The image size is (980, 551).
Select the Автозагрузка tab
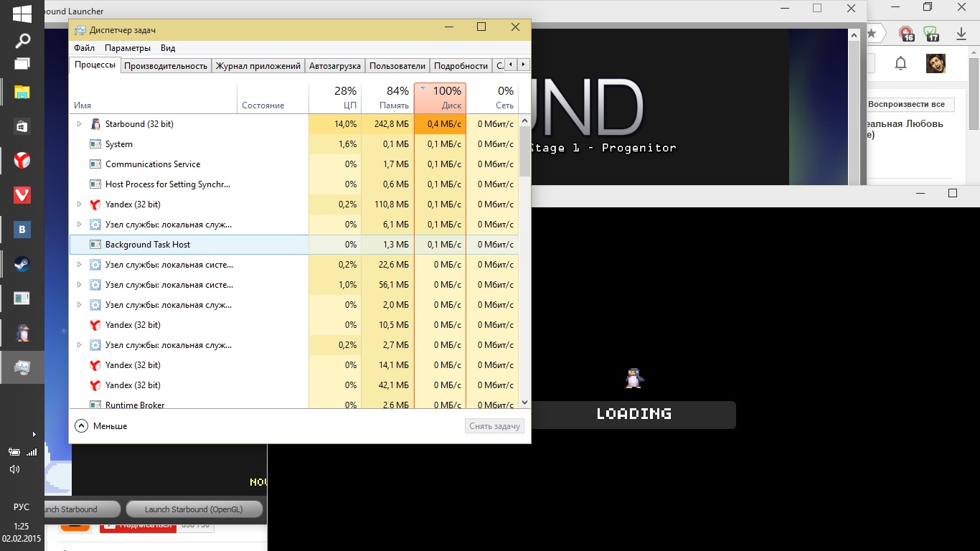(334, 66)
